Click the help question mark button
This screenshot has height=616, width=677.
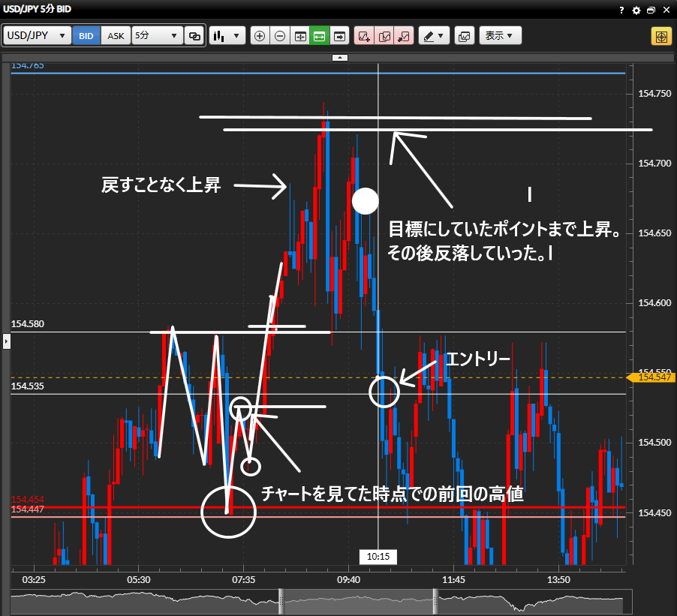(621, 11)
